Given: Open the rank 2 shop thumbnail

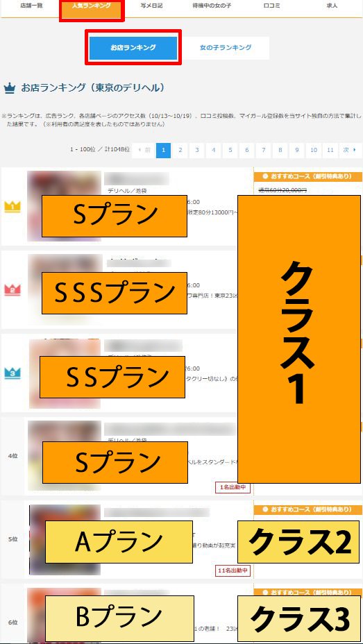Looking at the screenshot, I should 65,289.
